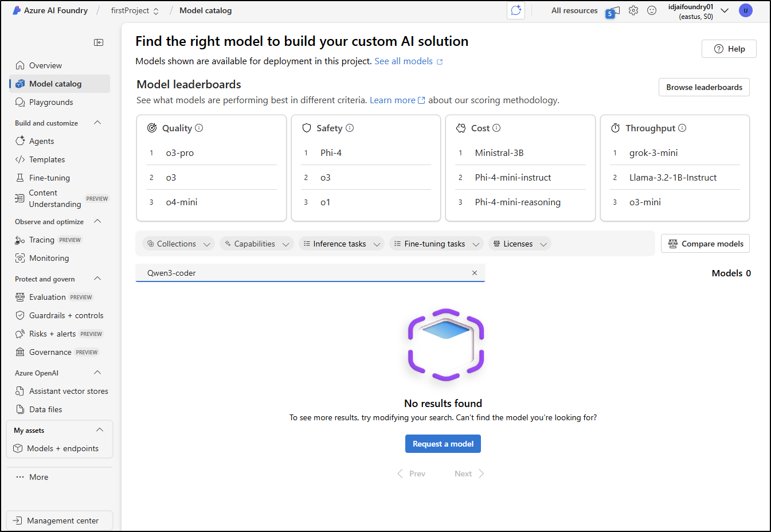The image size is (771, 532).
Task: Click the Help button
Action: pos(729,49)
